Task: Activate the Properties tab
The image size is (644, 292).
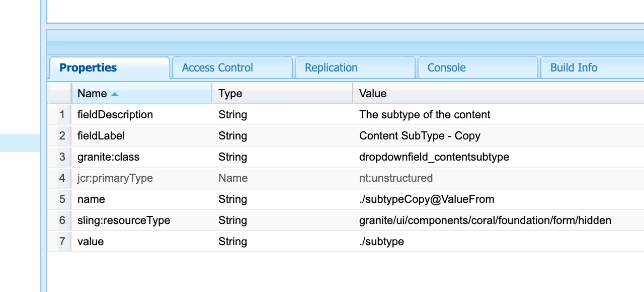Action: click(88, 68)
